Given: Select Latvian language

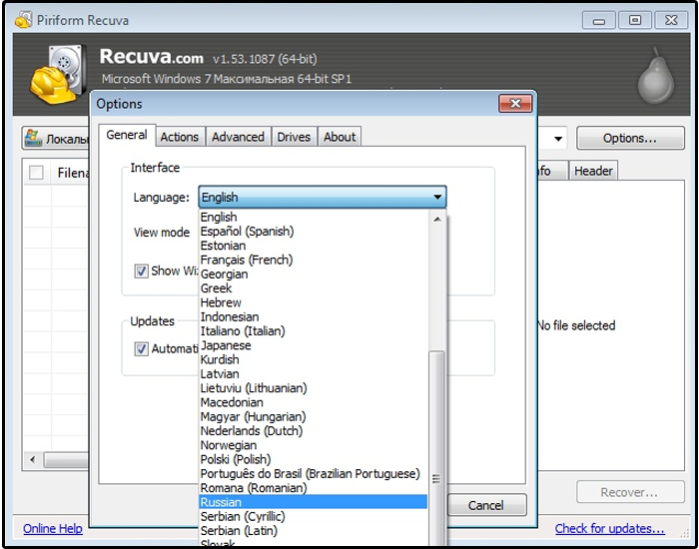Looking at the screenshot, I should click(313, 374).
